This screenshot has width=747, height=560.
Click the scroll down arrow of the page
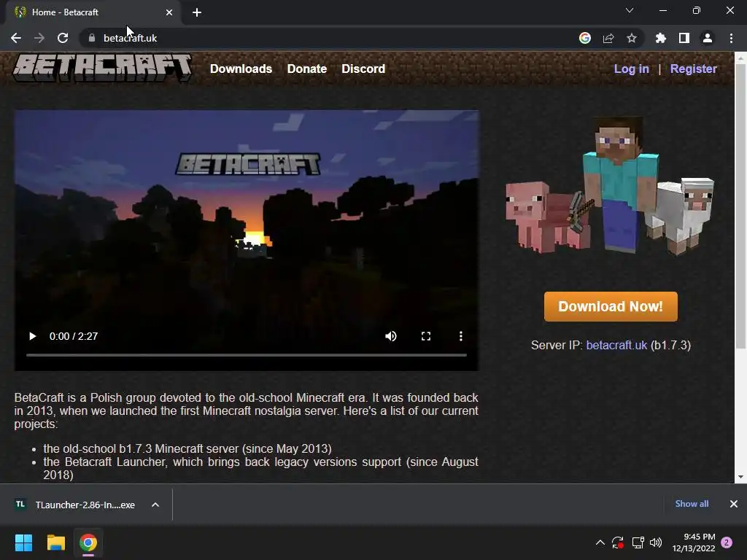click(740, 477)
